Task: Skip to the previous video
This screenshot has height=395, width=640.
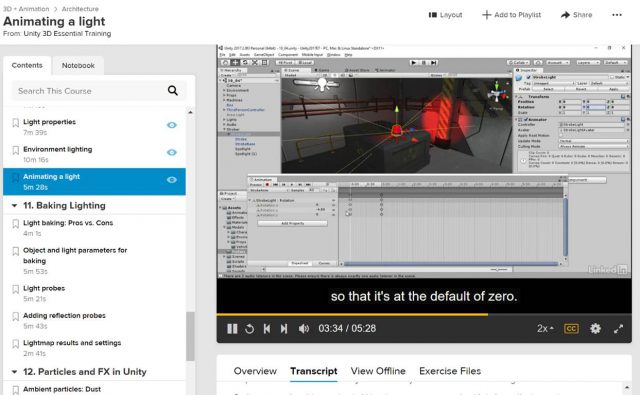Action: tap(267, 328)
